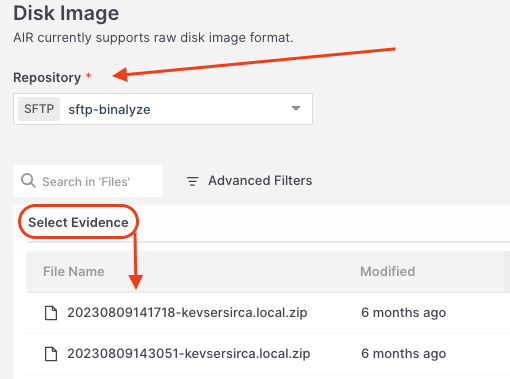Click file icon for 20230809141718-kevsersirca.local.zip

(x=51, y=313)
